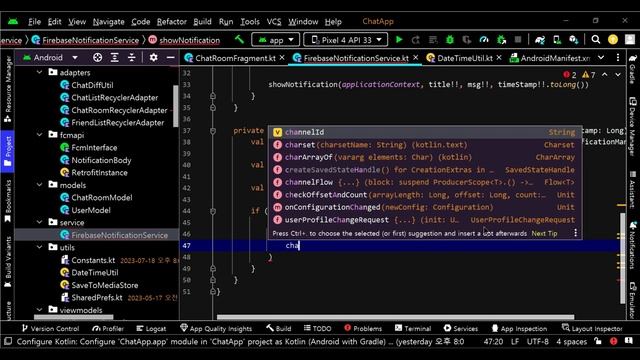Open the Build Variants side panel
The height and width of the screenshot is (360, 640).
[7, 262]
